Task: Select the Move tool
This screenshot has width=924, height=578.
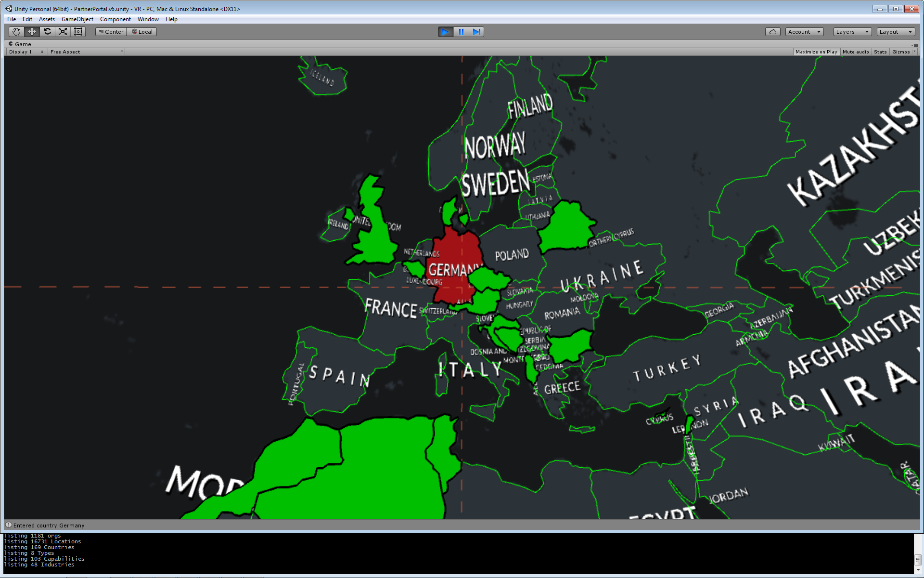Action: click(x=32, y=32)
